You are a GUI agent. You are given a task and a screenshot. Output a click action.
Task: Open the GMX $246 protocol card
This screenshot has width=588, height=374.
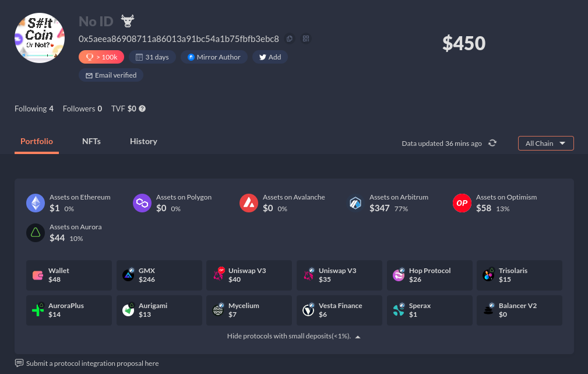(159, 275)
